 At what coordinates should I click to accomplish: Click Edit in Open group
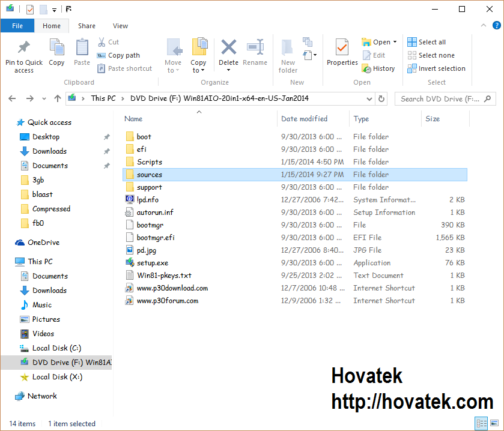tap(374, 55)
